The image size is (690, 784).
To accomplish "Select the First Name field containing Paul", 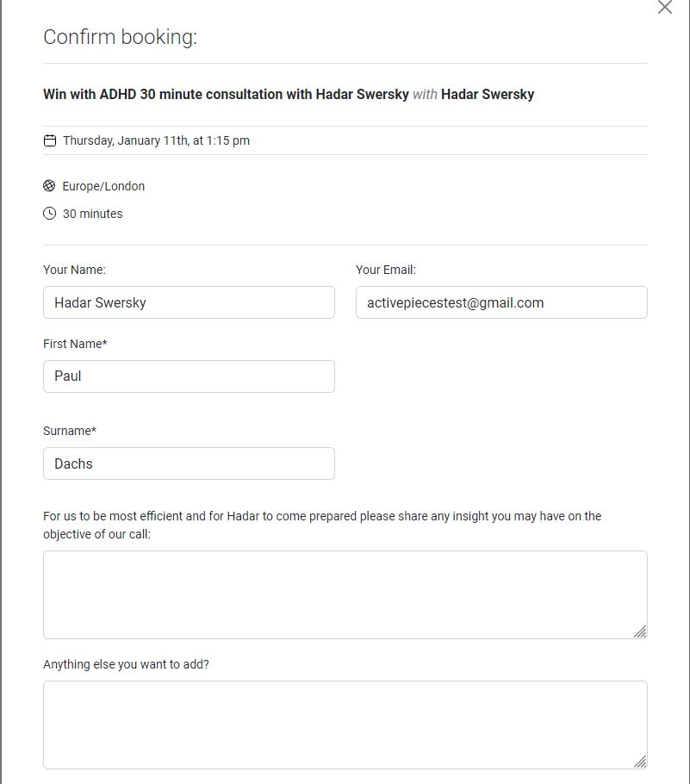I will coord(189,376).
